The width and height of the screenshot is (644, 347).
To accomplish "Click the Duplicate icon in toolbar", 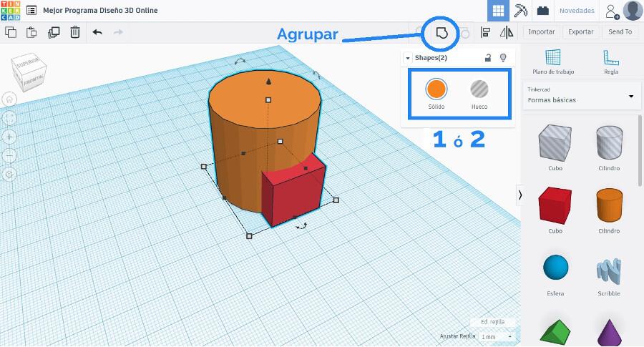I will (54, 32).
